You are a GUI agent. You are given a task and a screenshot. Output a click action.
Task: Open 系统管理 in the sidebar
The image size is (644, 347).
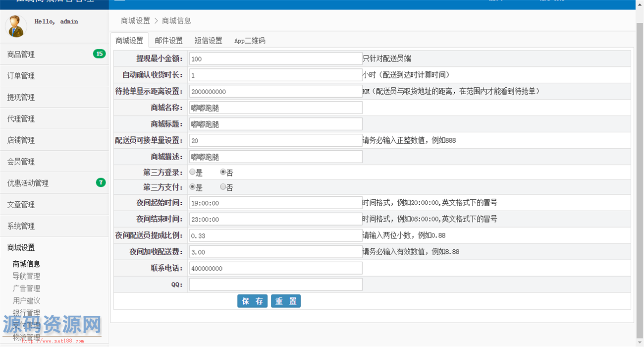click(x=54, y=226)
